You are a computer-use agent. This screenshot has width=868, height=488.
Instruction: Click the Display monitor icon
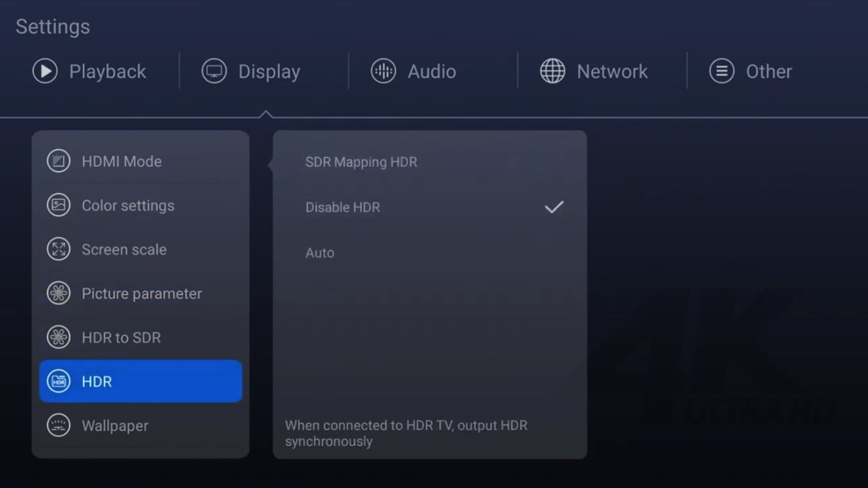(x=214, y=71)
